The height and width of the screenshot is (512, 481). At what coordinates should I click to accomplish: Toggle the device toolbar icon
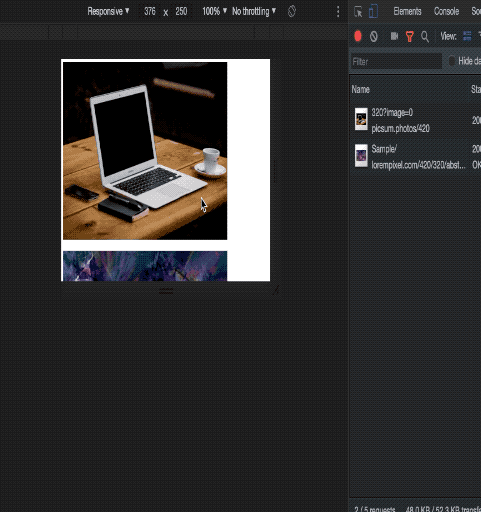pyautogui.click(x=373, y=11)
